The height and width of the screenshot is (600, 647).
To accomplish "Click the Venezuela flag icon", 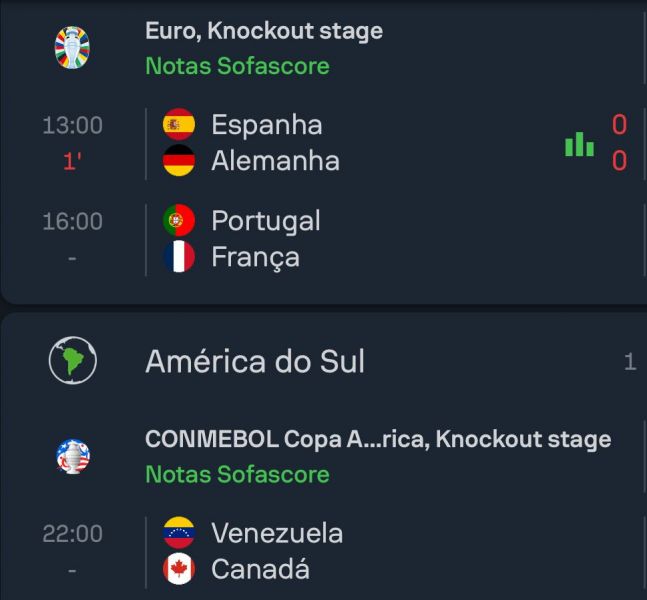I will point(179,532).
